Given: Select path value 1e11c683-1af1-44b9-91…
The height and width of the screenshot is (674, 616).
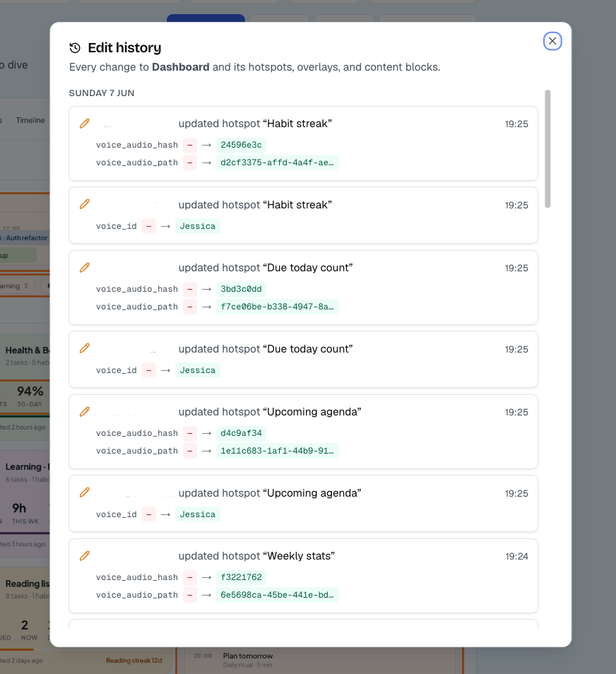Looking at the screenshot, I should click(277, 451).
